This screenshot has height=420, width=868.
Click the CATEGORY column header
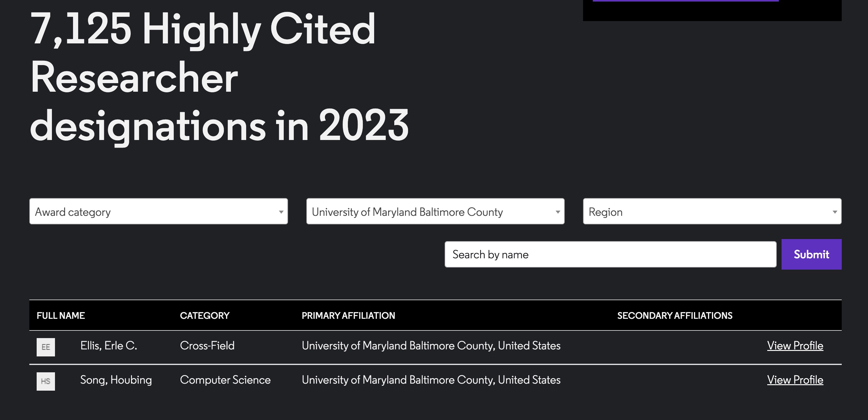coord(205,316)
